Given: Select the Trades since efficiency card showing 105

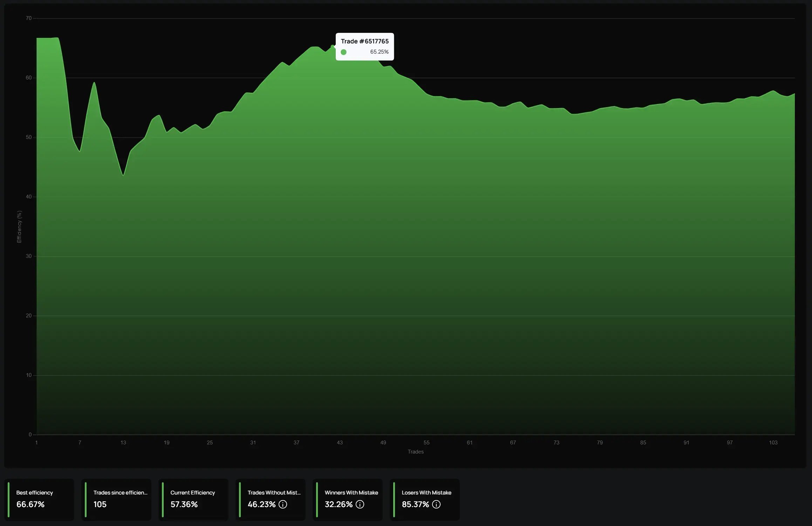Looking at the screenshot, I should 116,499.
